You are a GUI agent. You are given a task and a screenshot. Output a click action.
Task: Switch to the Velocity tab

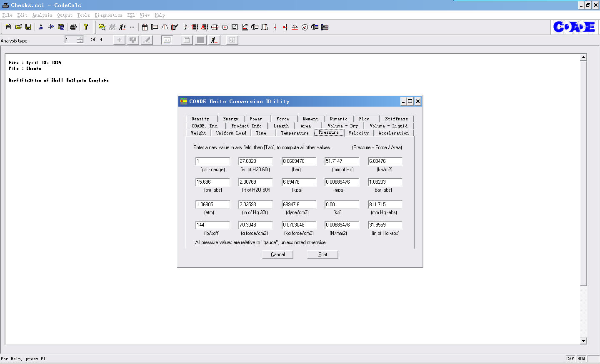click(359, 133)
